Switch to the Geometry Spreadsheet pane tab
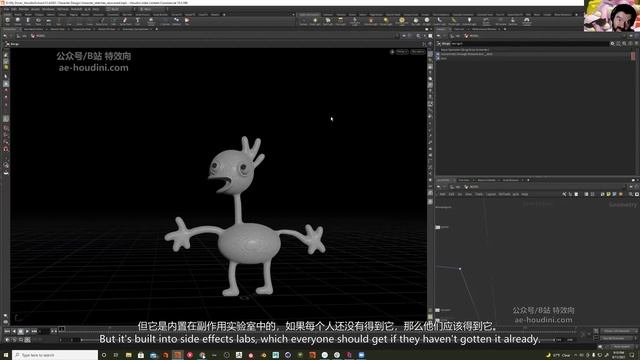 [137, 29]
